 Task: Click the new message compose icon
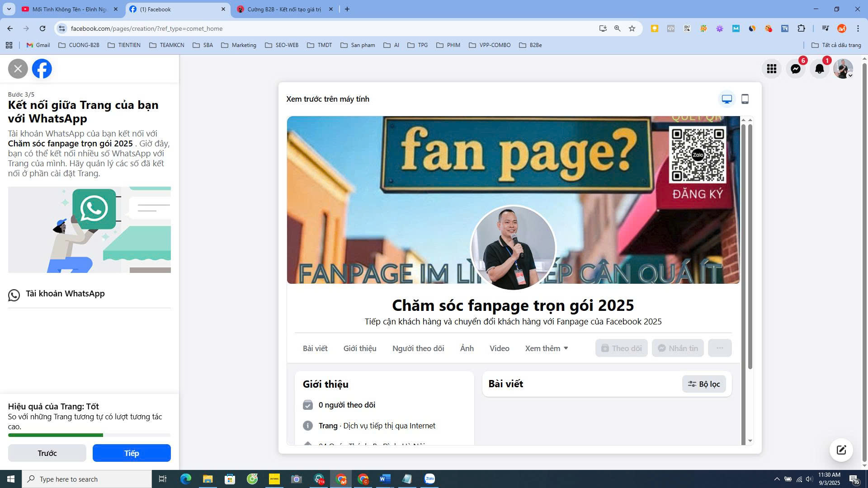841,450
